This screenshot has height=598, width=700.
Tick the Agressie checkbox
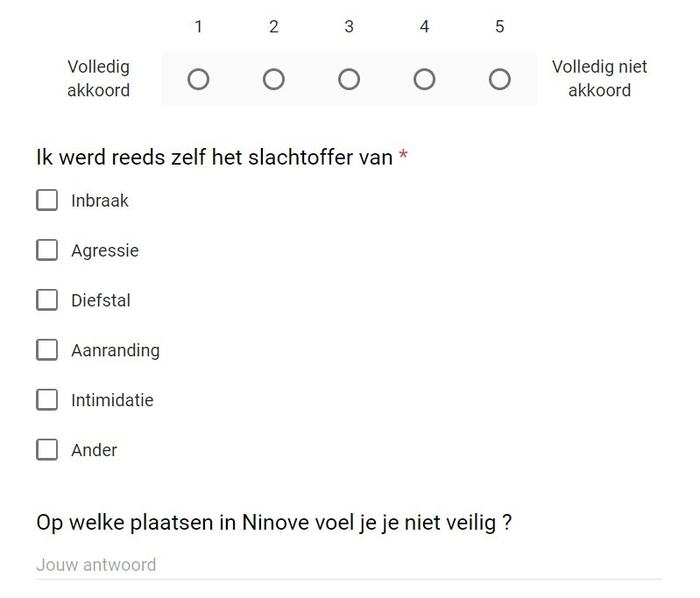46,250
